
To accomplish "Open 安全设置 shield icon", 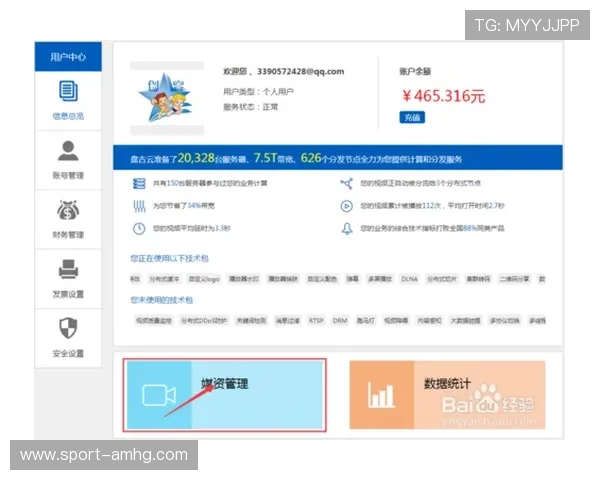I will [68, 328].
